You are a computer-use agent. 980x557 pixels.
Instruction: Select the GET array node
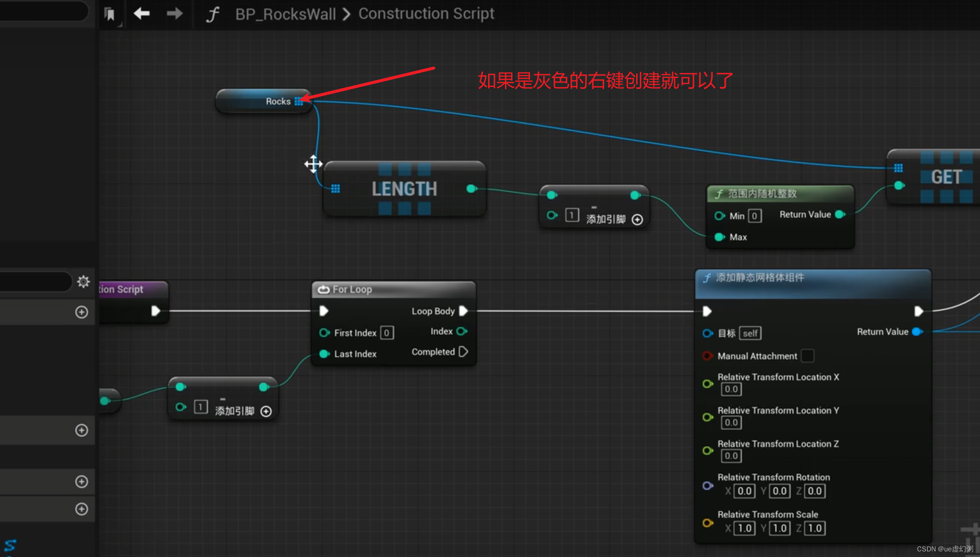click(x=946, y=177)
